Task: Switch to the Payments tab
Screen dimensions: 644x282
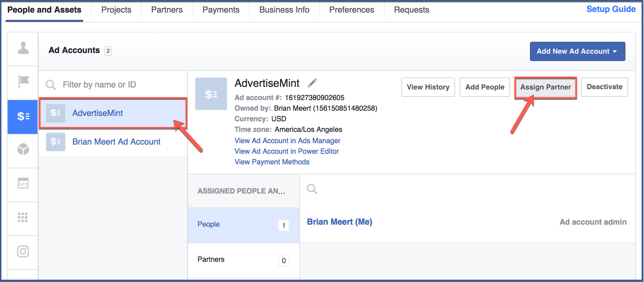Action: point(221,10)
